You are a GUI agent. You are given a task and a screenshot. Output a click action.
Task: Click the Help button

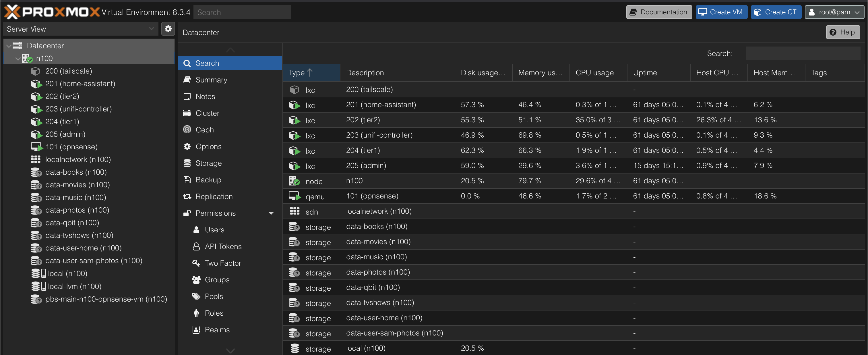pos(843,32)
